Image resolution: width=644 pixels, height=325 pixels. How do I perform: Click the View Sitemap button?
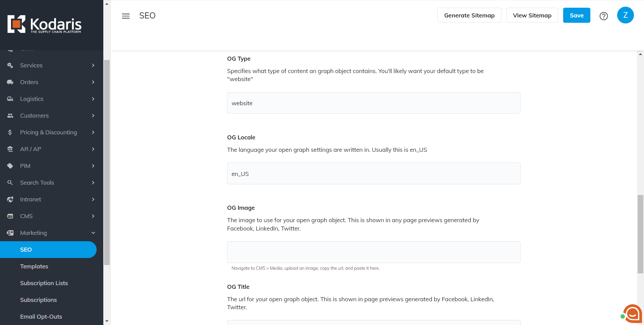pos(532,15)
